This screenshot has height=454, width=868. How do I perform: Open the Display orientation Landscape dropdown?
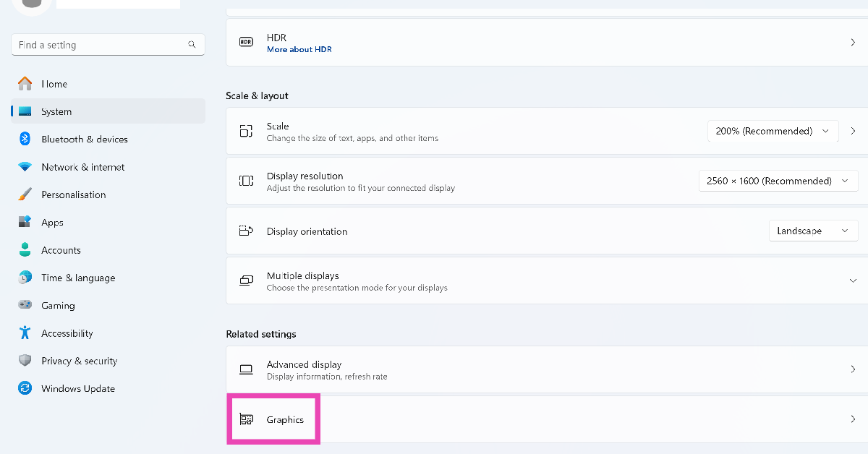click(813, 231)
